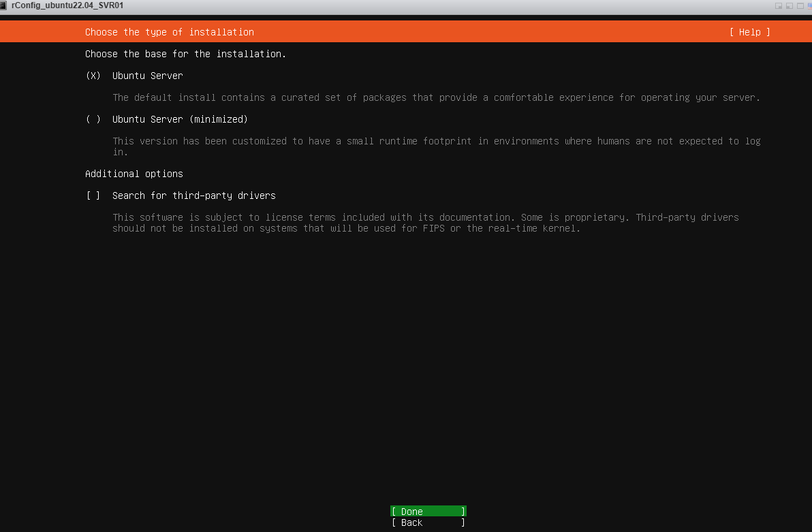Click the 'Ubuntu Server (minimized)' label text
The width and height of the screenshot is (812, 532).
181,119
